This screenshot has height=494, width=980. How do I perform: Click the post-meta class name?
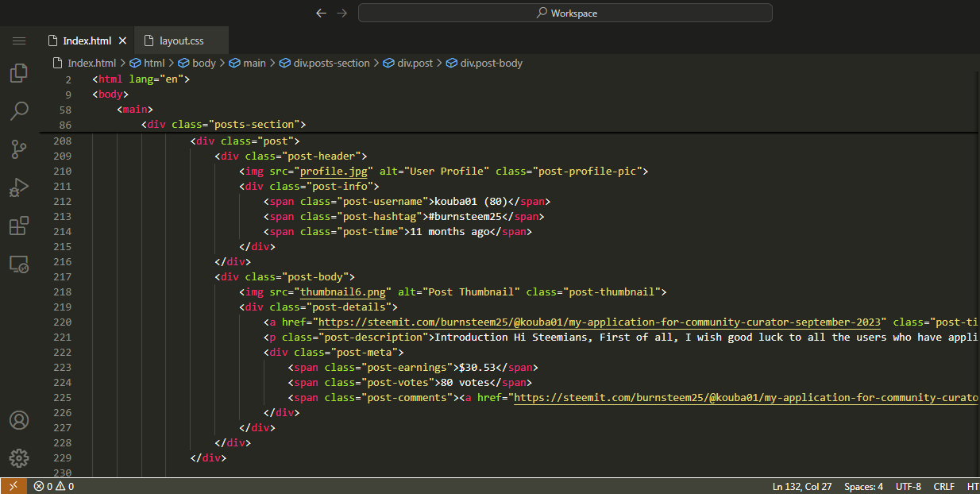point(368,352)
